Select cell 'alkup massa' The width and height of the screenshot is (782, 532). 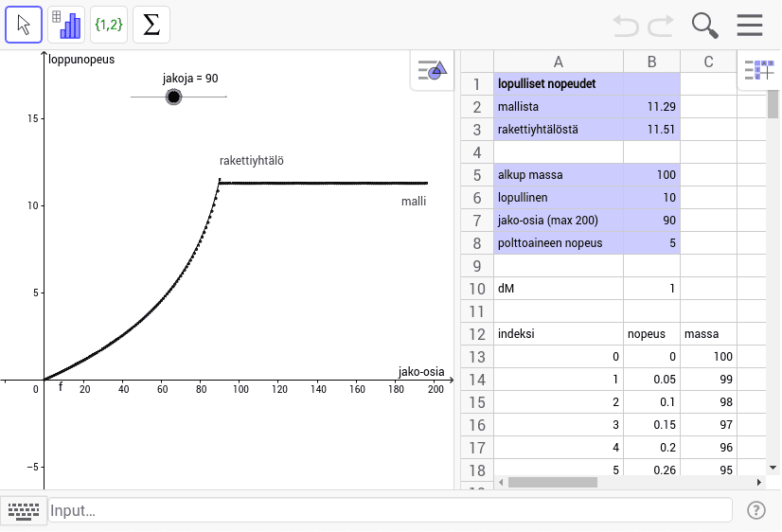(559, 175)
